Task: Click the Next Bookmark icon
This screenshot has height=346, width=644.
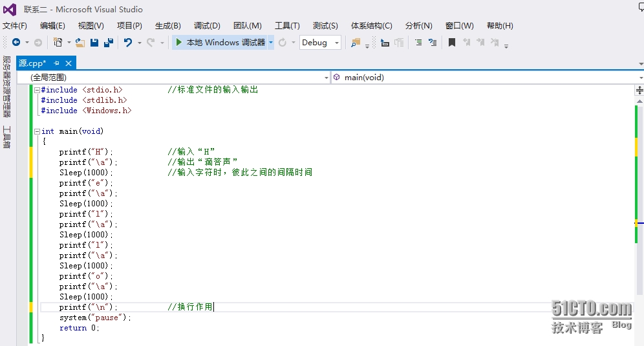Action: (x=480, y=42)
